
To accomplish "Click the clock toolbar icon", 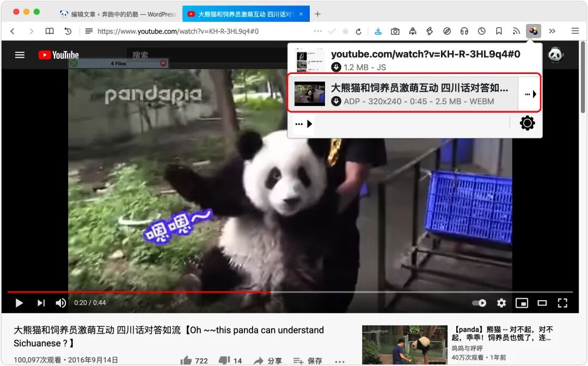I will pyautogui.click(x=481, y=31).
